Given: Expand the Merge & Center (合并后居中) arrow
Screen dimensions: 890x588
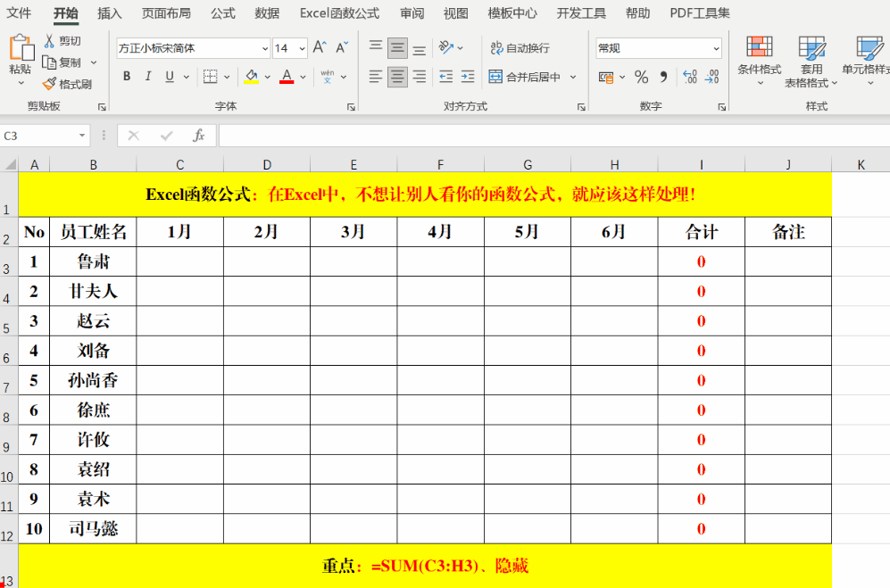Looking at the screenshot, I should (573, 77).
